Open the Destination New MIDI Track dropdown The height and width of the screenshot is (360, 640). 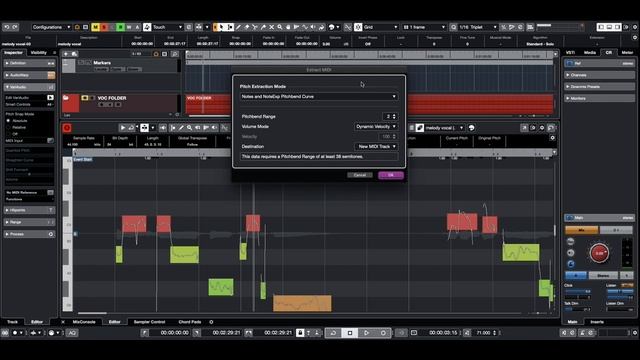376,147
